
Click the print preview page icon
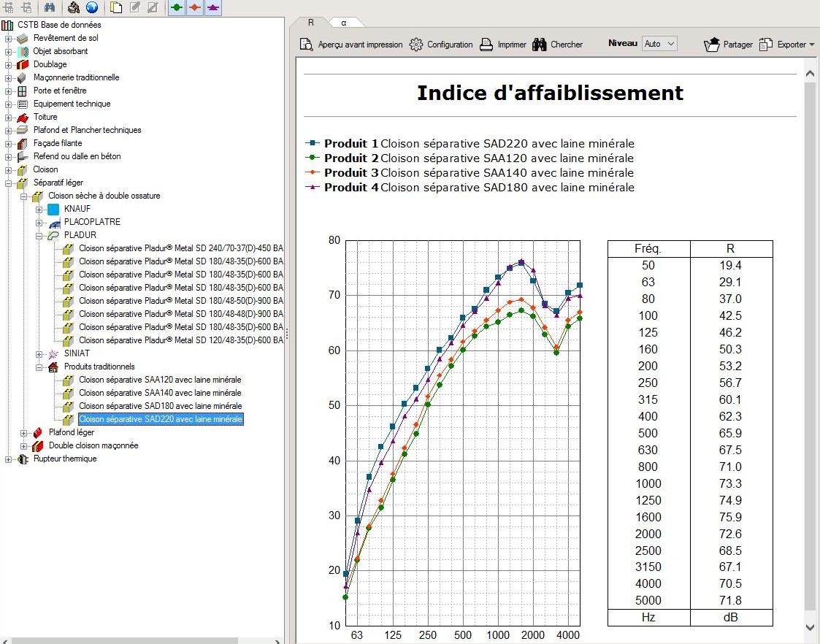tap(307, 45)
